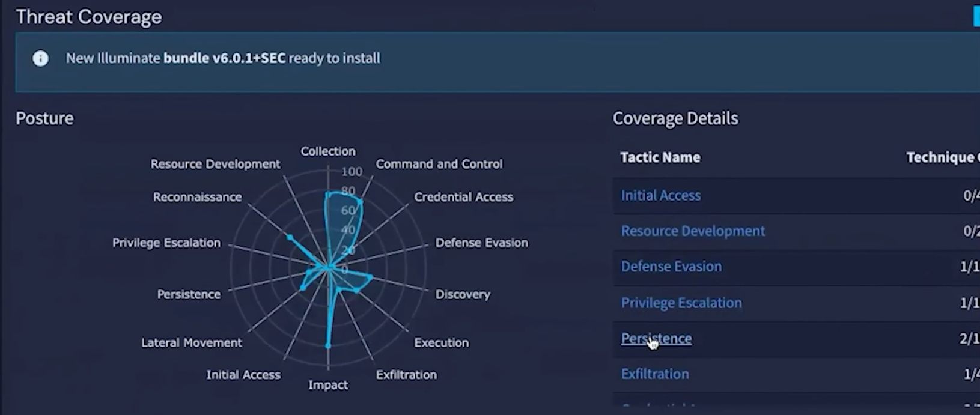
Task: Click the Exfiltration radar chart label
Action: click(406, 375)
